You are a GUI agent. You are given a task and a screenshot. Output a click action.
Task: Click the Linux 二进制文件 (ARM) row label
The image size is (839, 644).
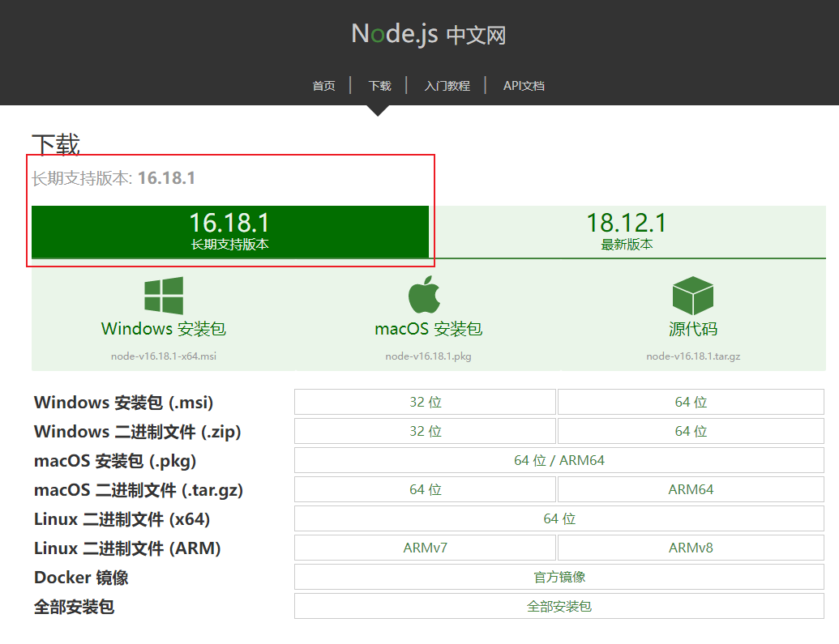click(x=127, y=548)
